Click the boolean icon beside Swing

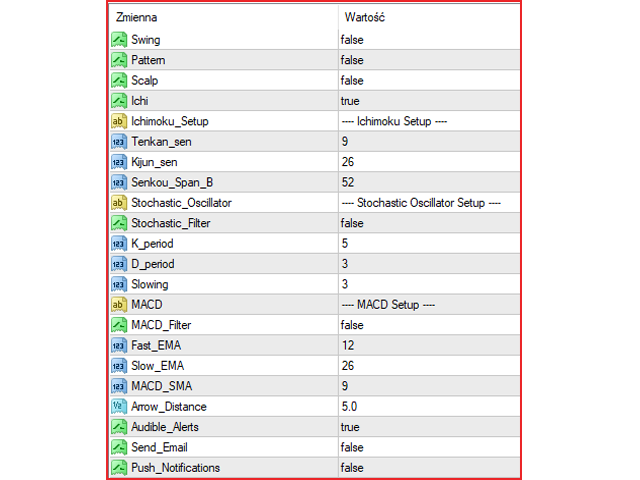tap(119, 40)
